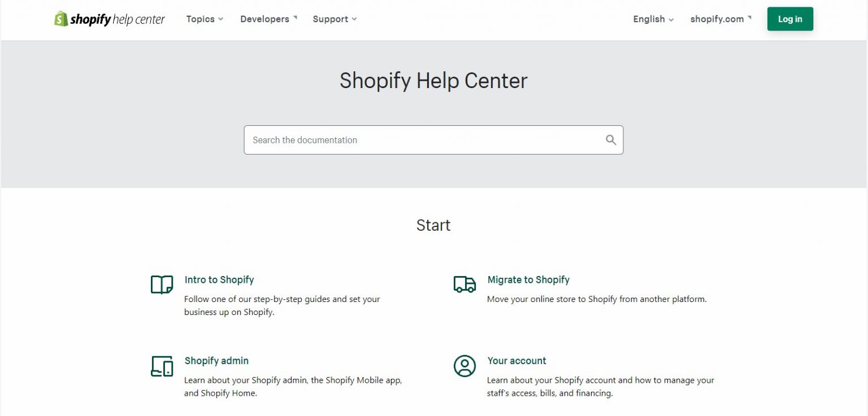The height and width of the screenshot is (416, 868).
Task: Click the Migrate to Shopify heading link
Action: (528, 279)
